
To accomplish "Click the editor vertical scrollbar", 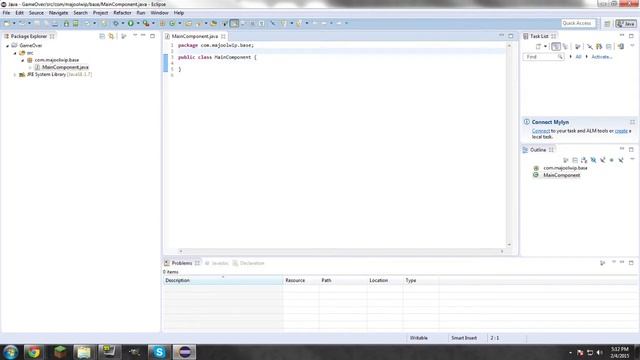I will pyautogui.click(x=509, y=145).
